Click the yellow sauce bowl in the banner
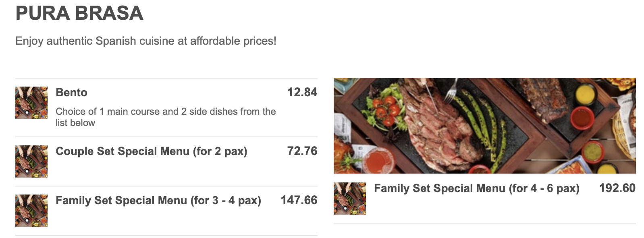This screenshot has height=238, width=644. pos(585,95)
